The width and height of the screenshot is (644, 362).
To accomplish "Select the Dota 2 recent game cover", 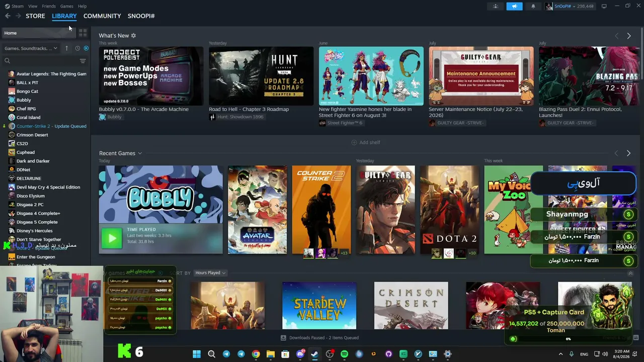I will click(450, 210).
